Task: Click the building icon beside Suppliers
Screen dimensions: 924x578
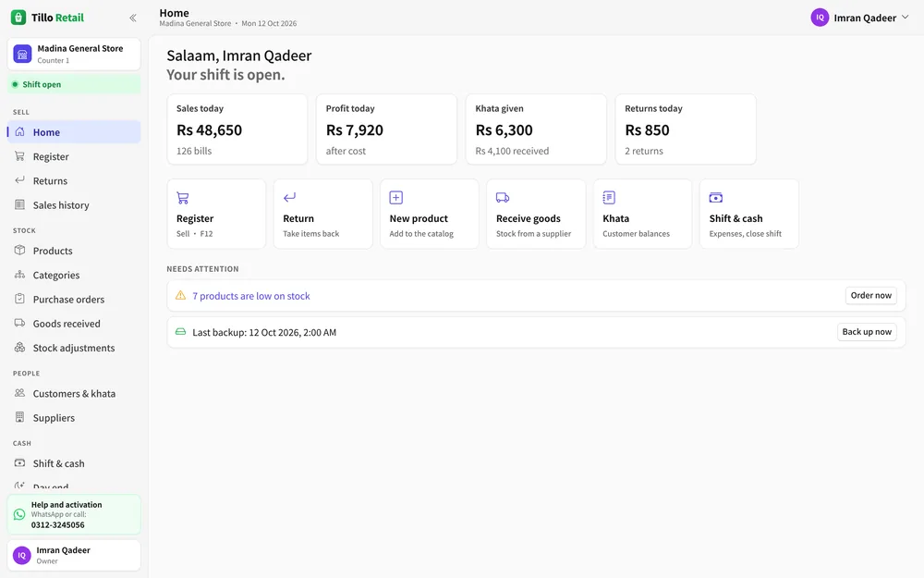Action: pyautogui.click(x=20, y=417)
